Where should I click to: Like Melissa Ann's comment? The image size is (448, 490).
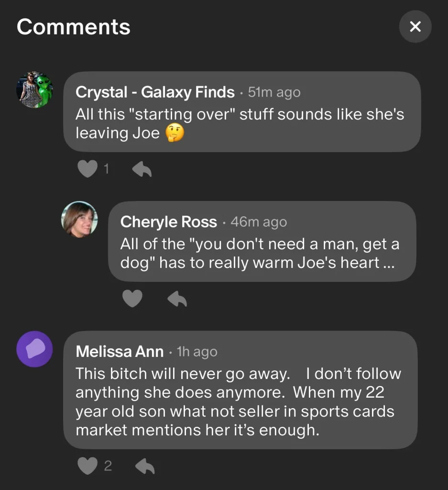[x=87, y=466]
